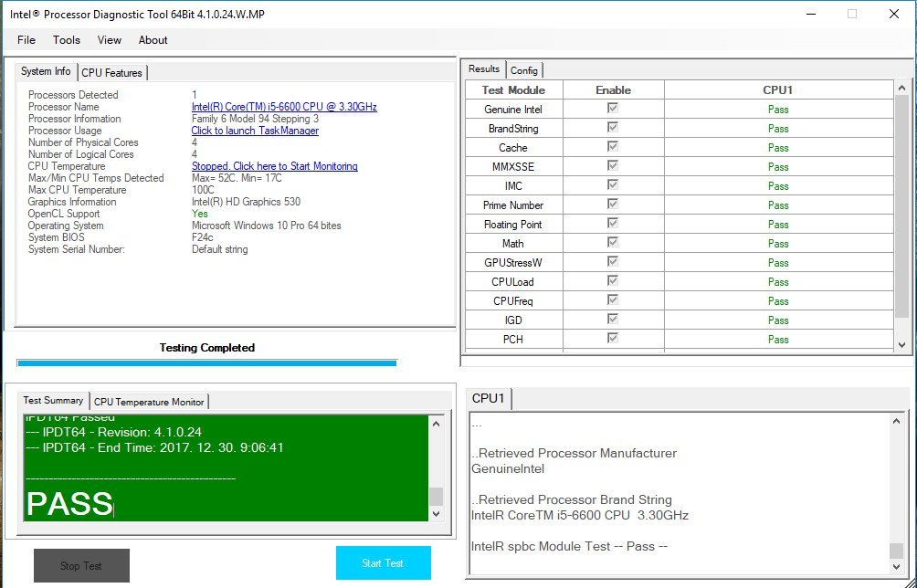Switch to the Config tab
The width and height of the screenshot is (917, 588).
[524, 70]
